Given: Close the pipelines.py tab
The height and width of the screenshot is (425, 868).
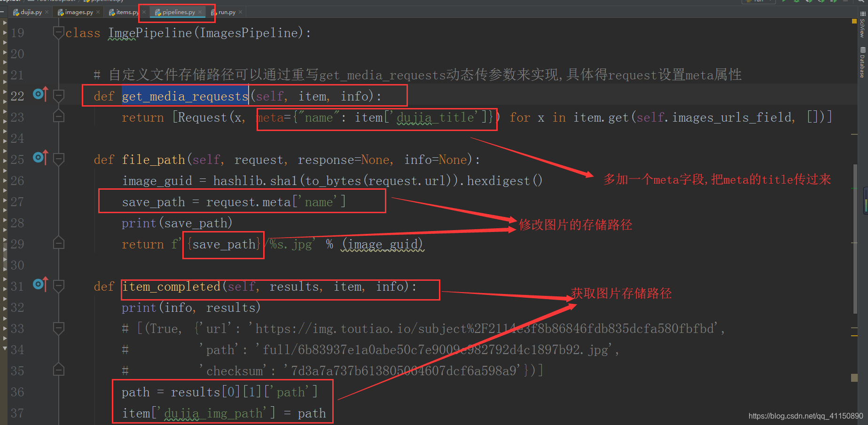Looking at the screenshot, I should coord(200,12).
